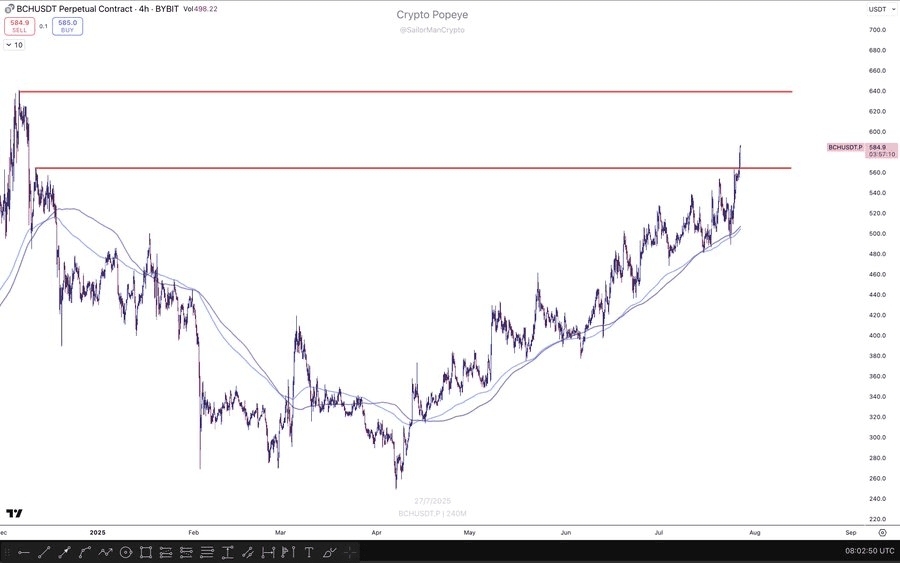Viewport: 900px width, 563px height.
Task: Select the rectangle drawing tool
Action: (146, 552)
